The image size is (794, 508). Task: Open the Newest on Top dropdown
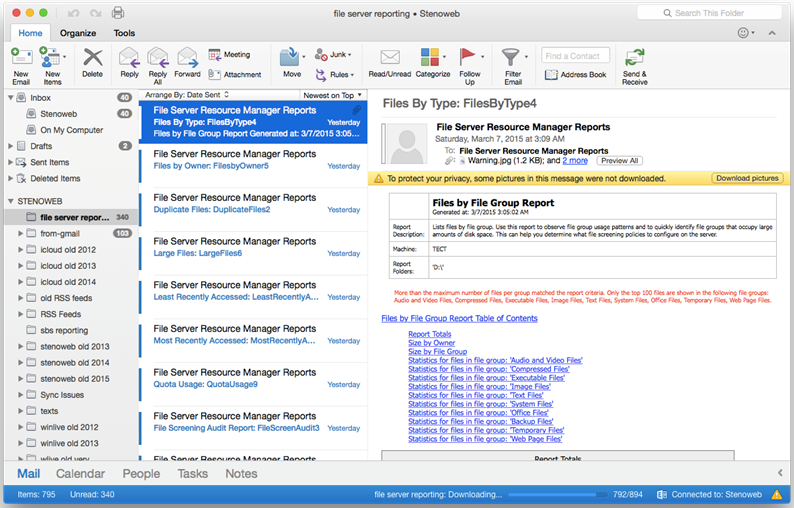(x=333, y=95)
